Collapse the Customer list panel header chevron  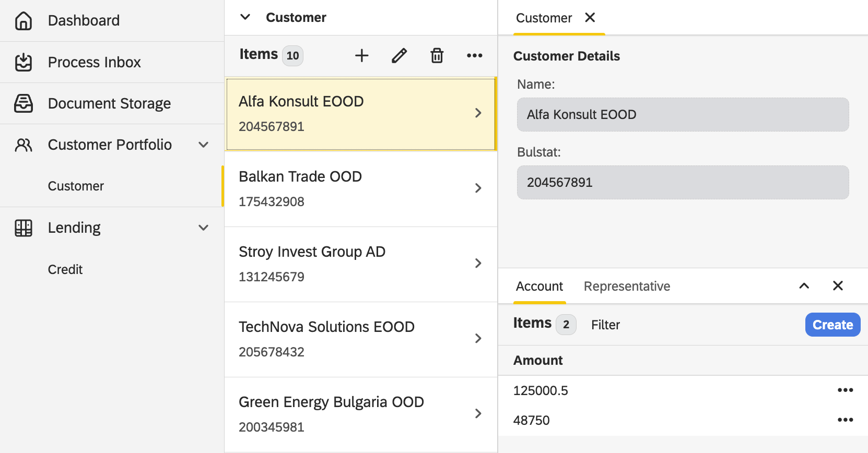245,17
